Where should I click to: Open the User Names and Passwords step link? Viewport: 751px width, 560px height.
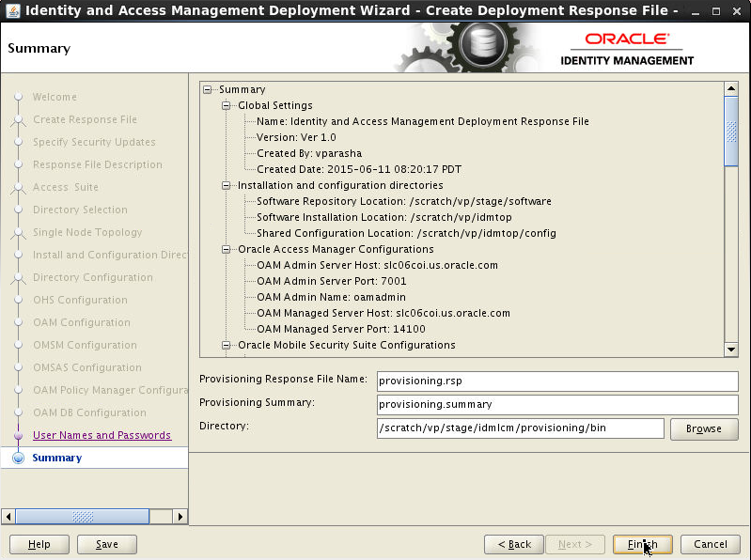(102, 435)
